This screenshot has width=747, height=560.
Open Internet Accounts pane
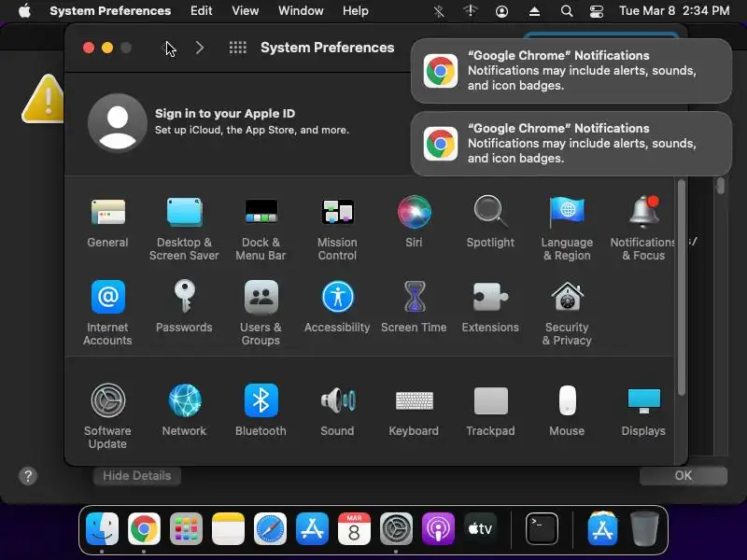click(107, 314)
